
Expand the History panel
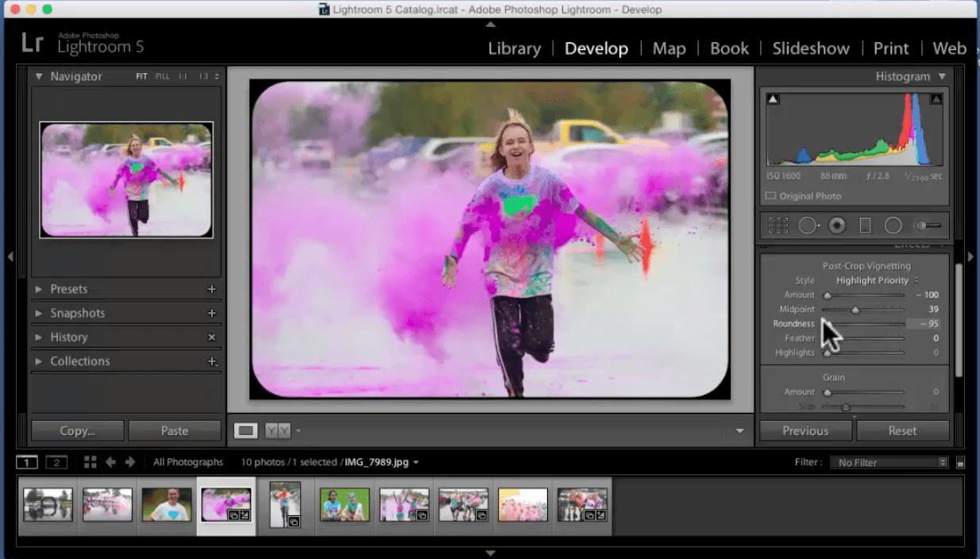39,337
